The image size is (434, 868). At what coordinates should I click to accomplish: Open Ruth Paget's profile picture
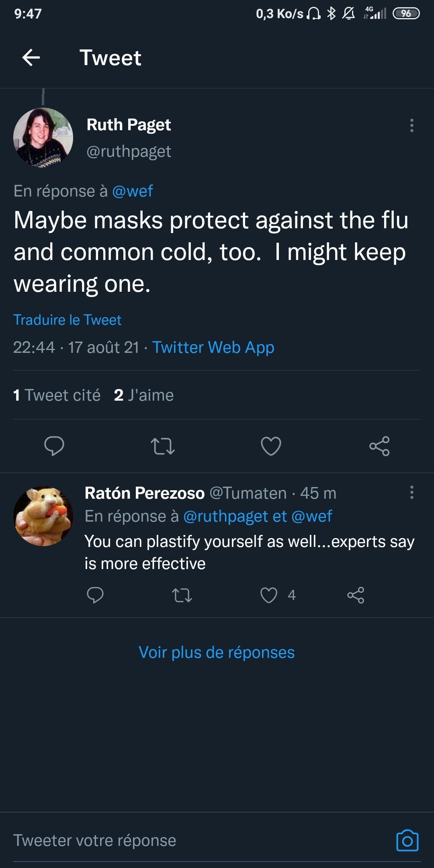pyautogui.click(x=43, y=137)
